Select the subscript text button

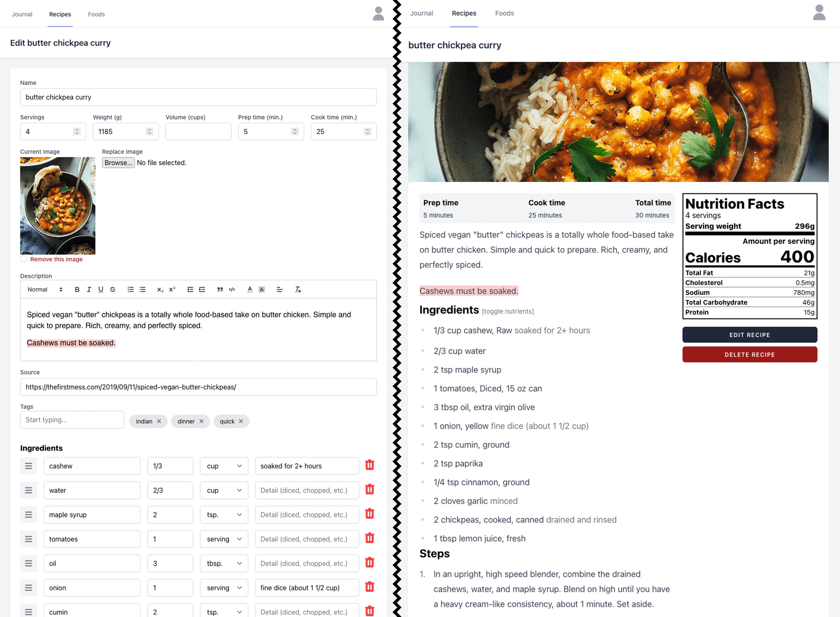coord(159,289)
